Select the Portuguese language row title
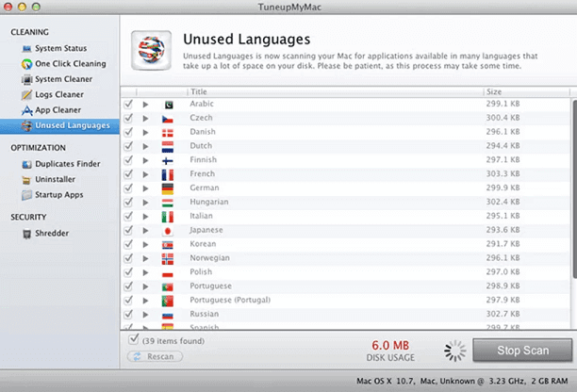Screen dimensions: 577x392 click(x=211, y=286)
